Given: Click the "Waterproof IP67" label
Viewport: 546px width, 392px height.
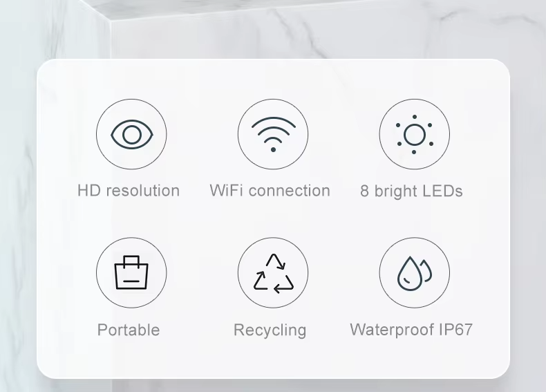Looking at the screenshot, I should tap(411, 330).
